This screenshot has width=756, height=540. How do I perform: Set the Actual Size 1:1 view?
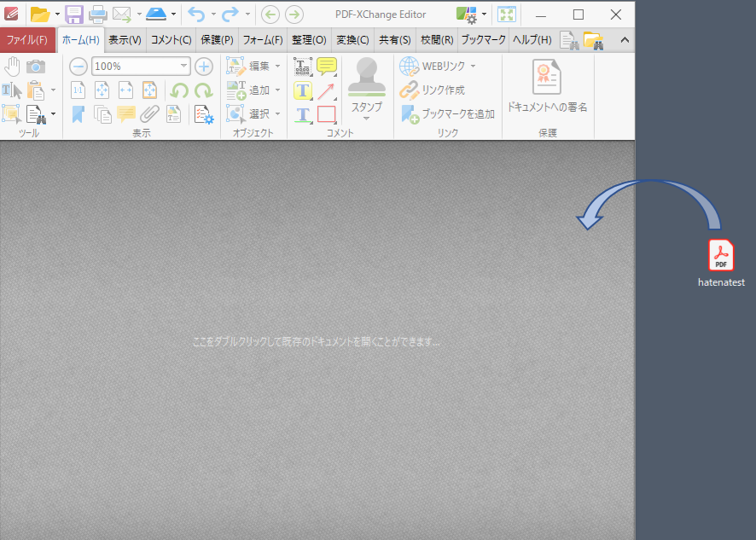78,90
